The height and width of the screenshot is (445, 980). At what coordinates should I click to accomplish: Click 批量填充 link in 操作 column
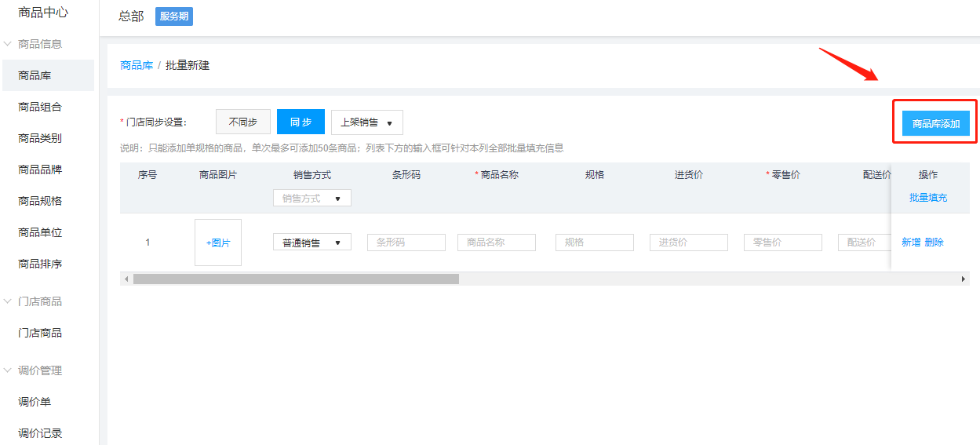pos(927,197)
